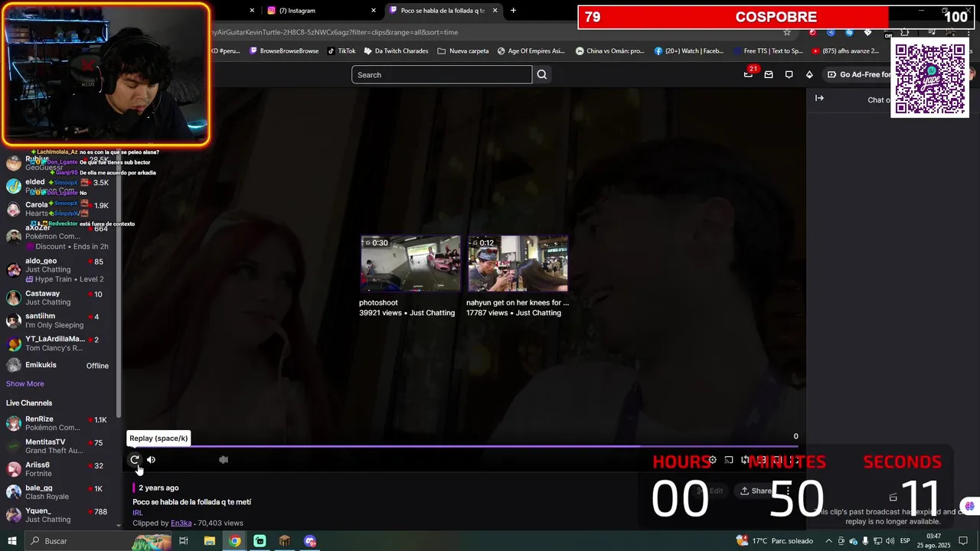The width and height of the screenshot is (980, 551).
Task: Open the China vs Omán bookmark
Action: pos(609,51)
